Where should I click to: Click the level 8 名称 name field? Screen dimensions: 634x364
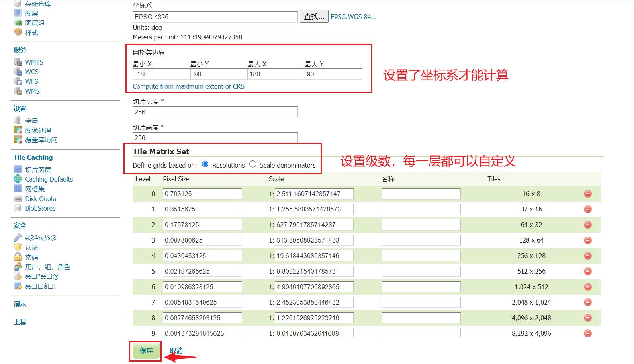421,318
